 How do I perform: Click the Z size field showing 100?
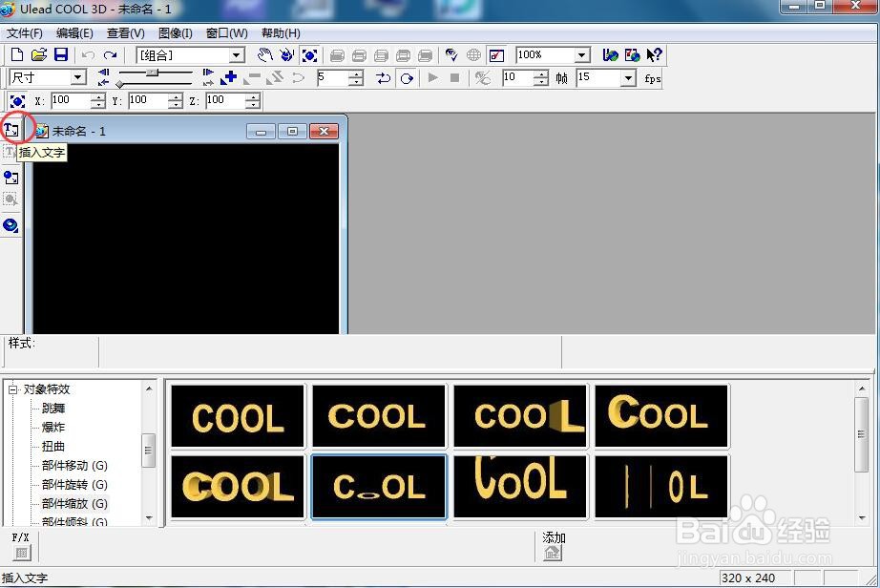(225, 100)
